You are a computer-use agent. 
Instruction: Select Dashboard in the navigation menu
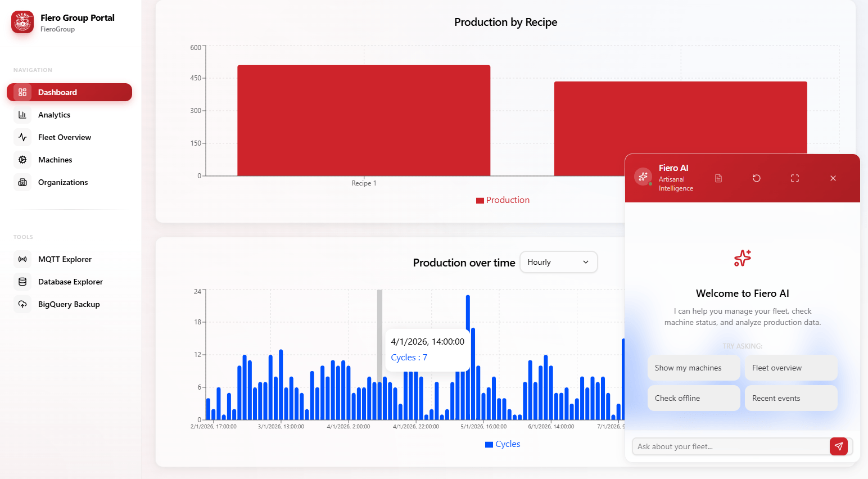coord(58,92)
